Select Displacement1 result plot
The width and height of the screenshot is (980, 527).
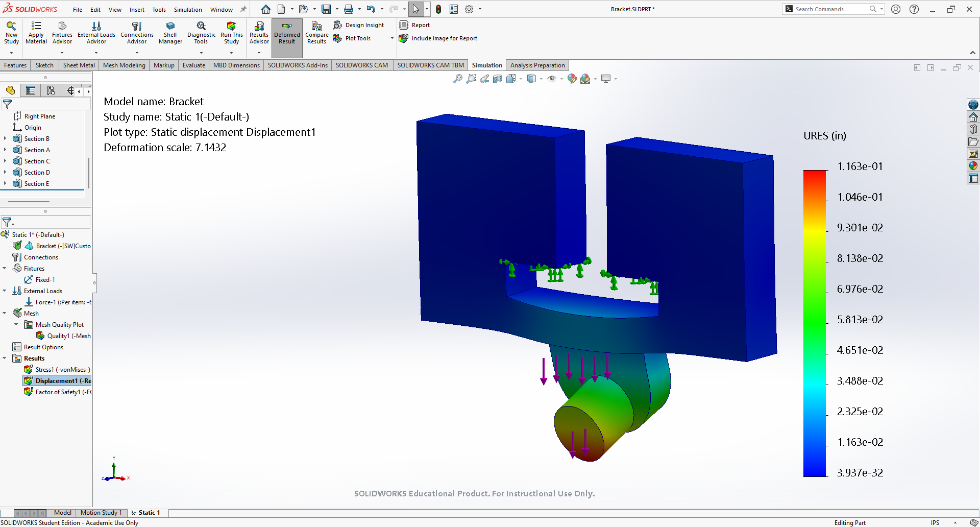57,381
